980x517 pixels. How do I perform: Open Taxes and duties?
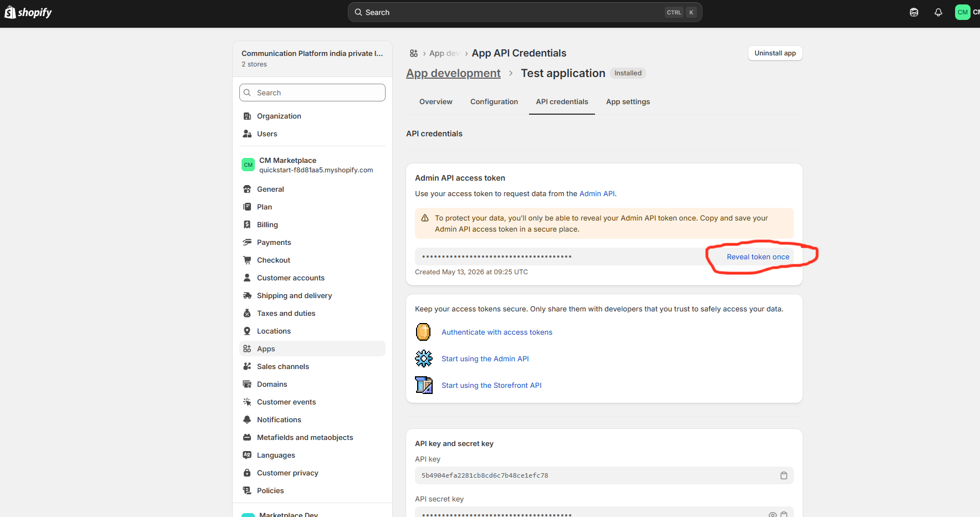[312, 313]
